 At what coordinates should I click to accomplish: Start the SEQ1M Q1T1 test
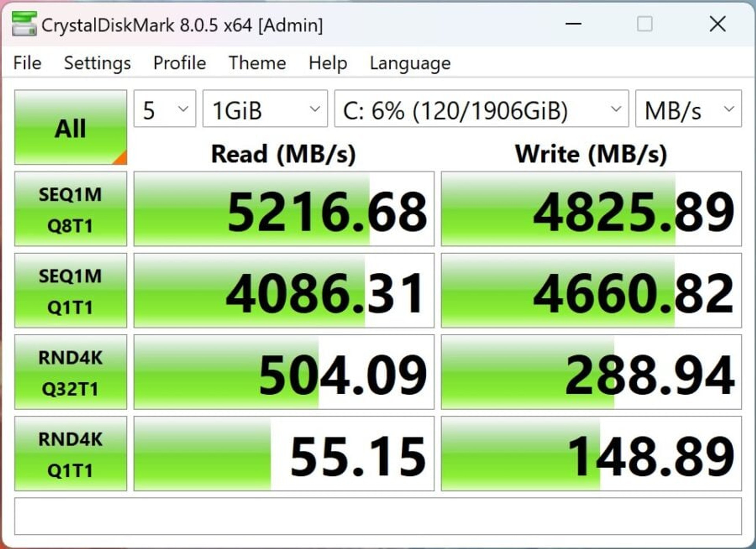pyautogui.click(x=70, y=290)
